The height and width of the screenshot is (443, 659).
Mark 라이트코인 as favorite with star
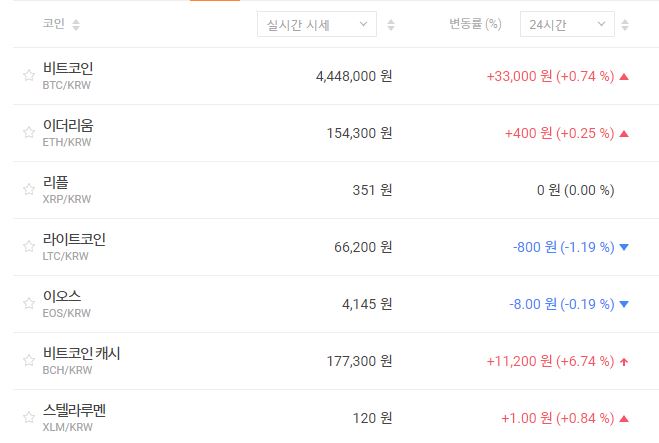pos(29,247)
